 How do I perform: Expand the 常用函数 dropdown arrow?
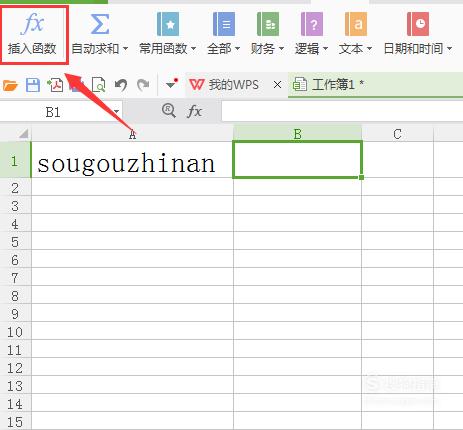pos(193,49)
